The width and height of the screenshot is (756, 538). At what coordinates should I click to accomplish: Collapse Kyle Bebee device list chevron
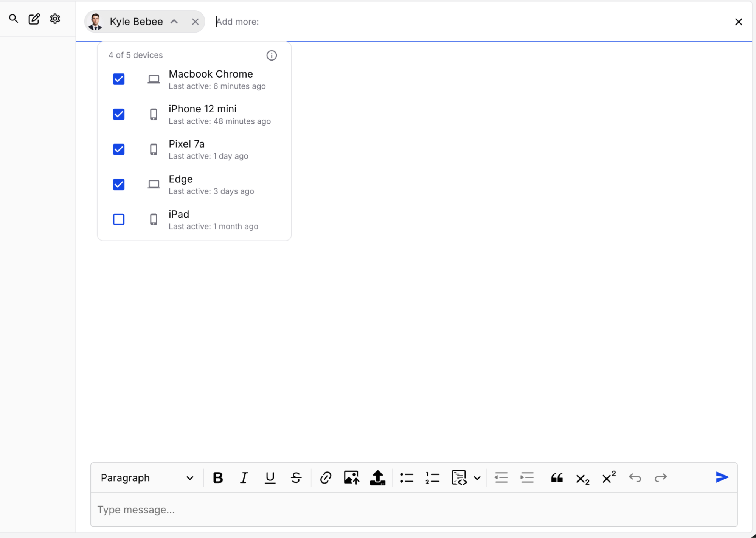tap(174, 22)
